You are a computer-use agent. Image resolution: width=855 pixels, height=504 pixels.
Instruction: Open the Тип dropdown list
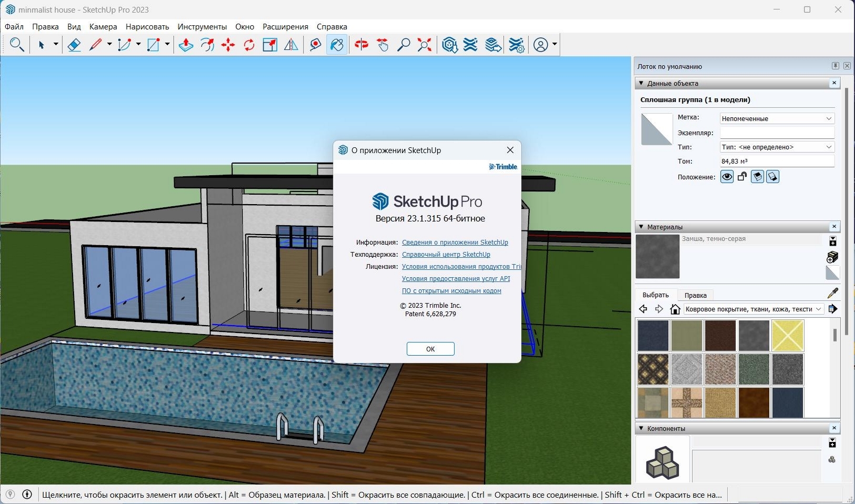[777, 147]
